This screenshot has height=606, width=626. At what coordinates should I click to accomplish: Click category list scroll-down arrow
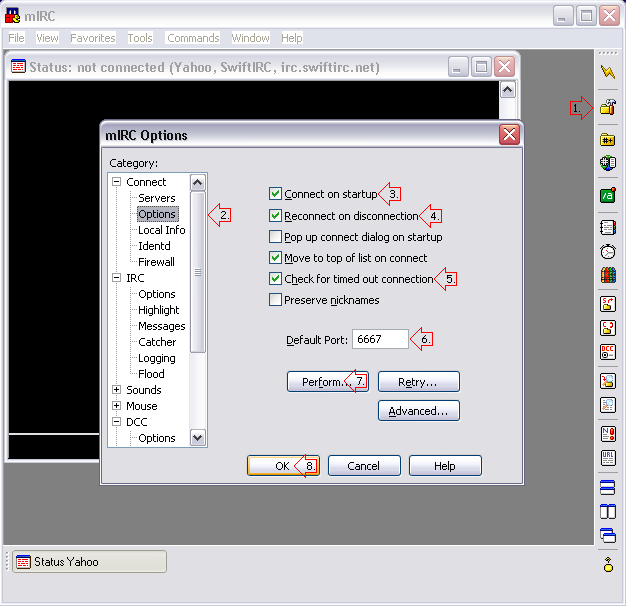pyautogui.click(x=198, y=438)
